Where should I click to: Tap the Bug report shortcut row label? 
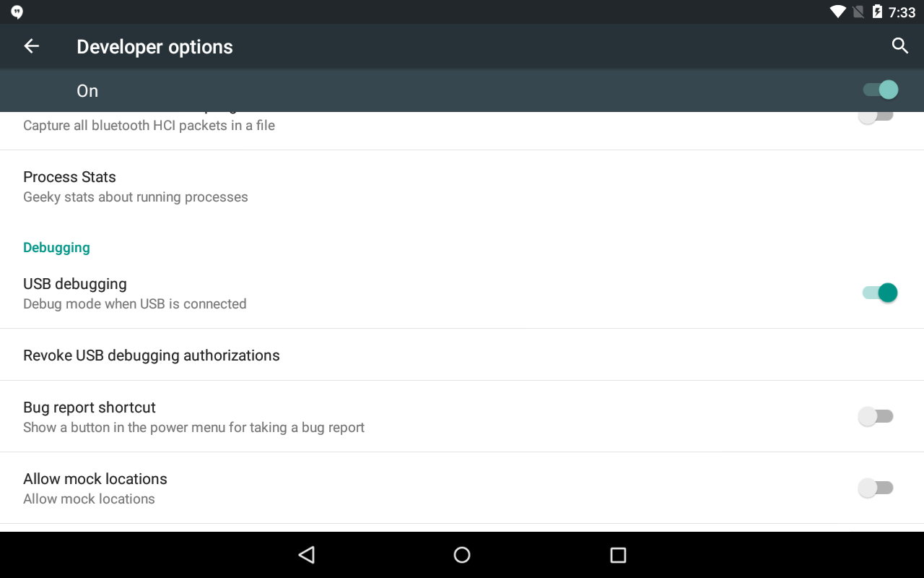tap(90, 407)
